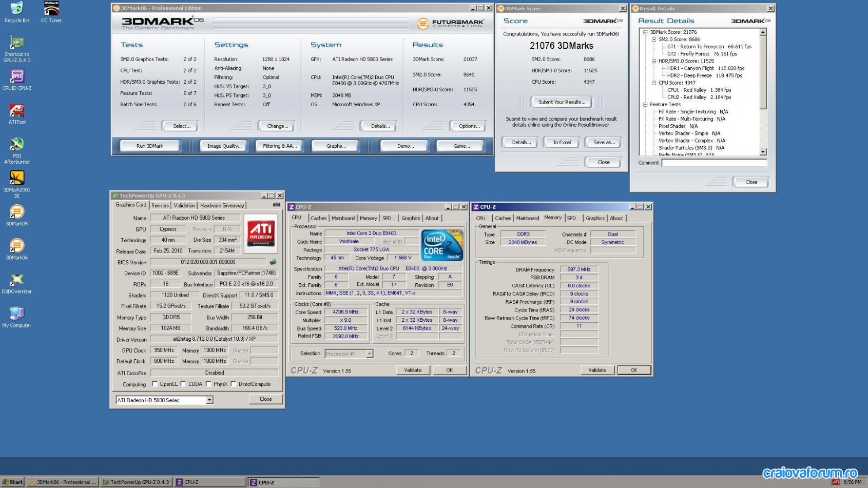Select the CPUID CPU-Z desktop icon
Screen dimensions: 868x488
[16, 80]
